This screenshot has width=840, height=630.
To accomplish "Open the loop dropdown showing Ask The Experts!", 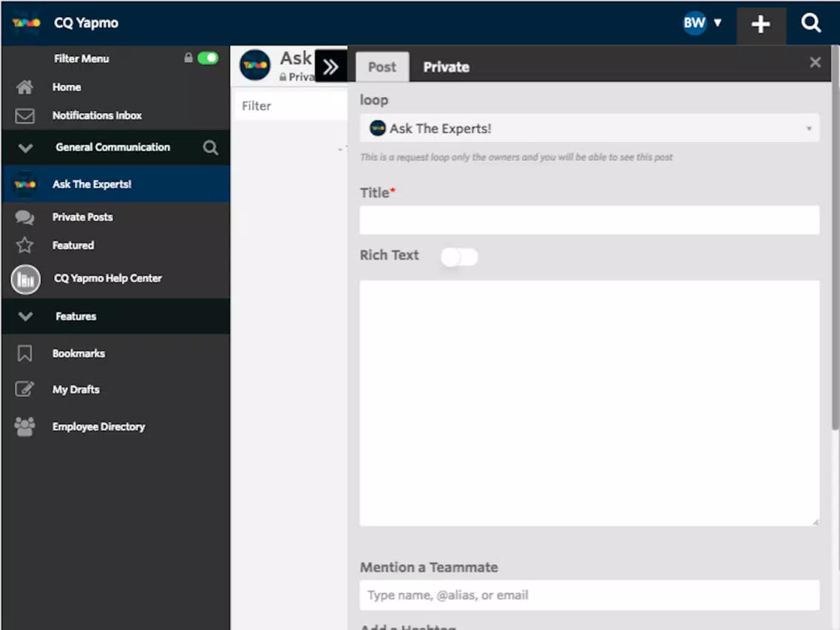I will [x=589, y=129].
